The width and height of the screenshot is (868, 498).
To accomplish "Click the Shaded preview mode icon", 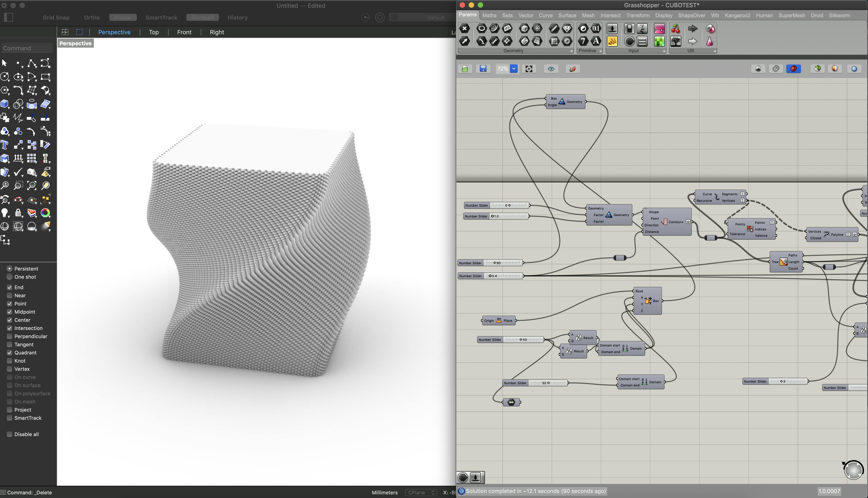I will point(793,69).
